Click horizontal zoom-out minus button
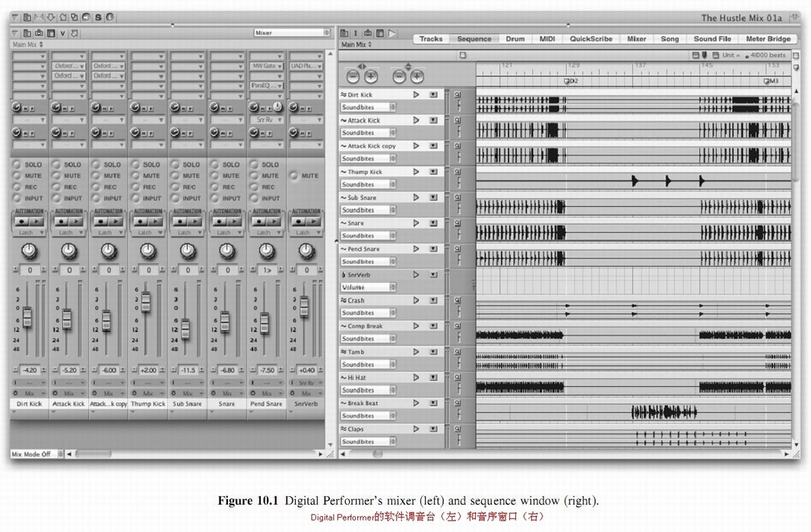The image size is (811, 532). pyautogui.click(x=353, y=77)
